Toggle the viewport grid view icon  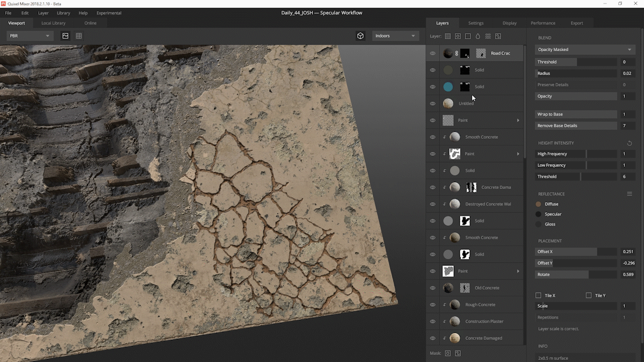79,36
